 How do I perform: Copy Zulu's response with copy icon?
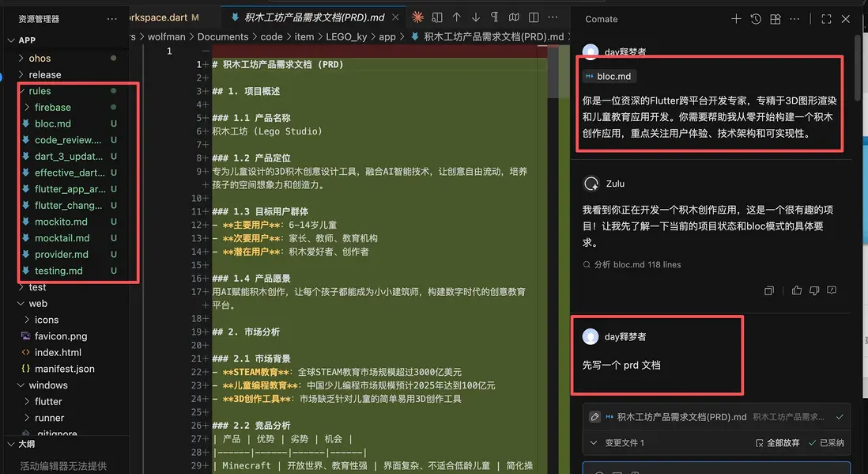tap(769, 290)
